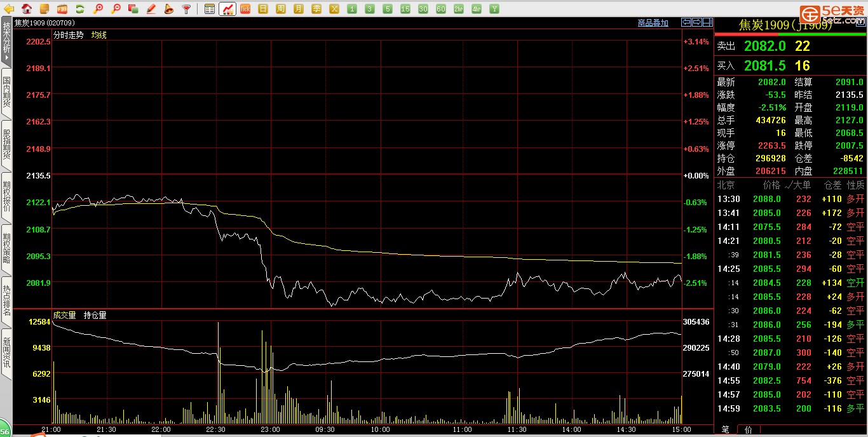Click the yellow back arrow icon
The height and width of the screenshot is (437, 868).
[9, 9]
